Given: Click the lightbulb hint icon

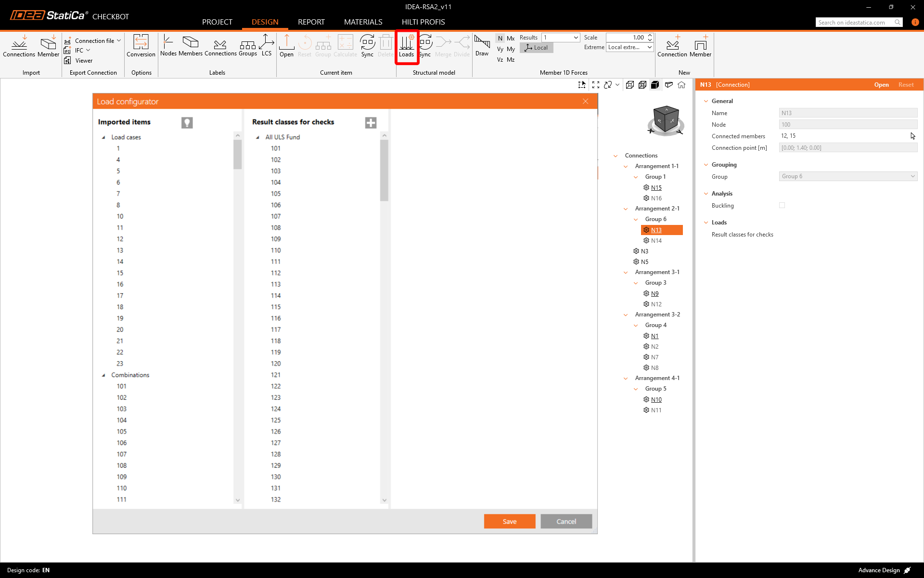Looking at the screenshot, I should [187, 123].
